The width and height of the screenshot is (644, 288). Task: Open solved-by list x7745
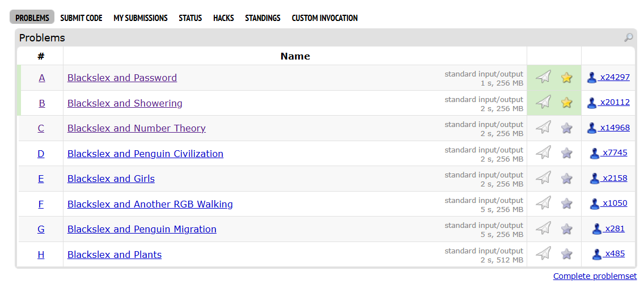615,153
